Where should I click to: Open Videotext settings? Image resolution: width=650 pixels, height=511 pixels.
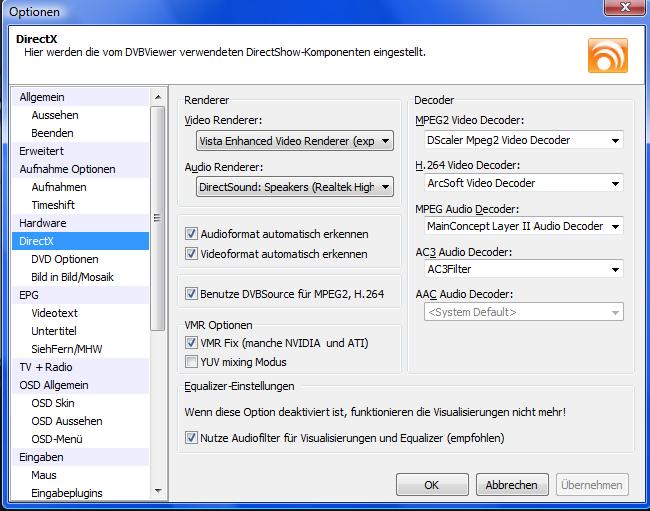(x=80, y=313)
